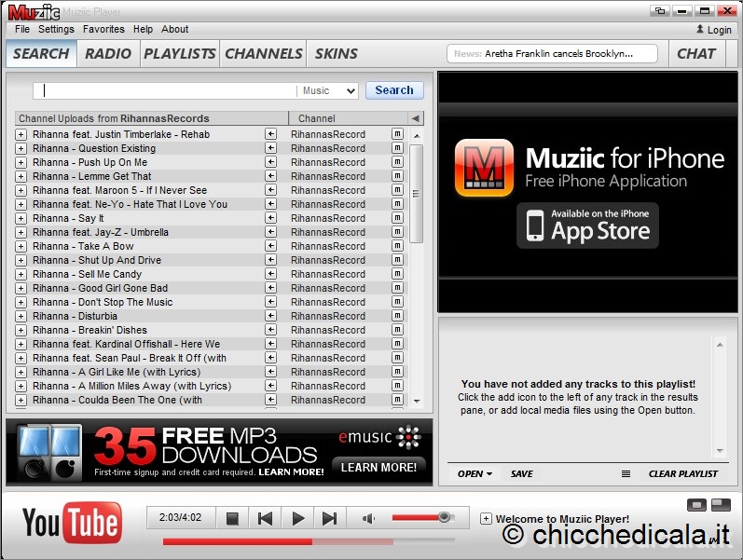Toggle the full-size player view button
Viewport: 743px width, 560px height.
720,505
